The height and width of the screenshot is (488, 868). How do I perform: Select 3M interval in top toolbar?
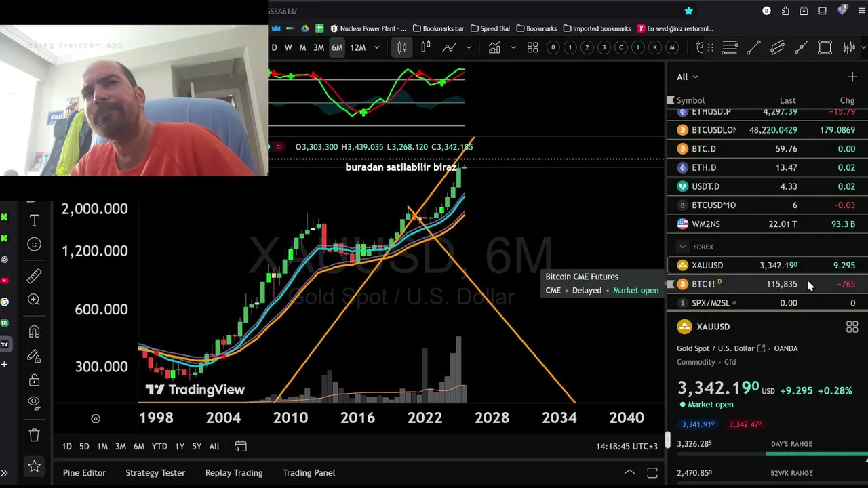pyautogui.click(x=318, y=47)
